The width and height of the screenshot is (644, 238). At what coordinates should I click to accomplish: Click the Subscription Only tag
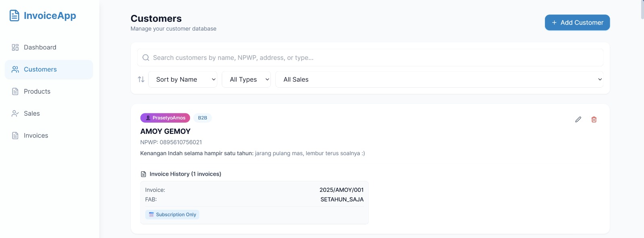tap(172, 215)
